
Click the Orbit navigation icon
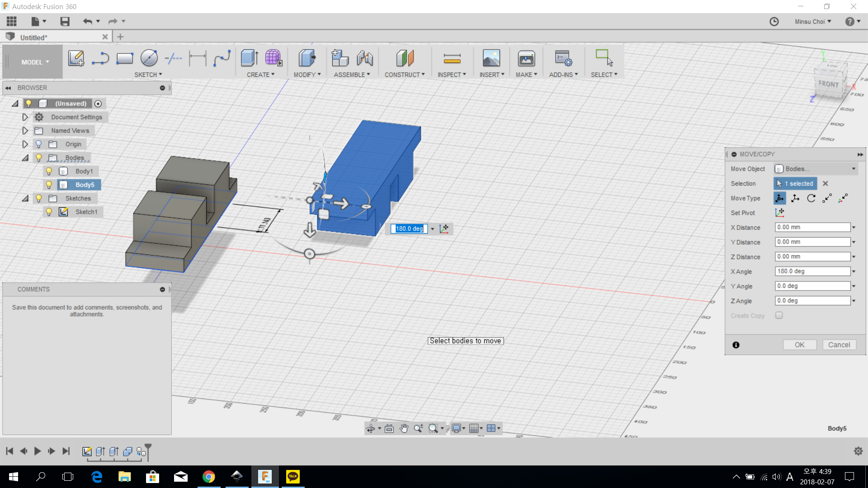pyautogui.click(x=370, y=428)
